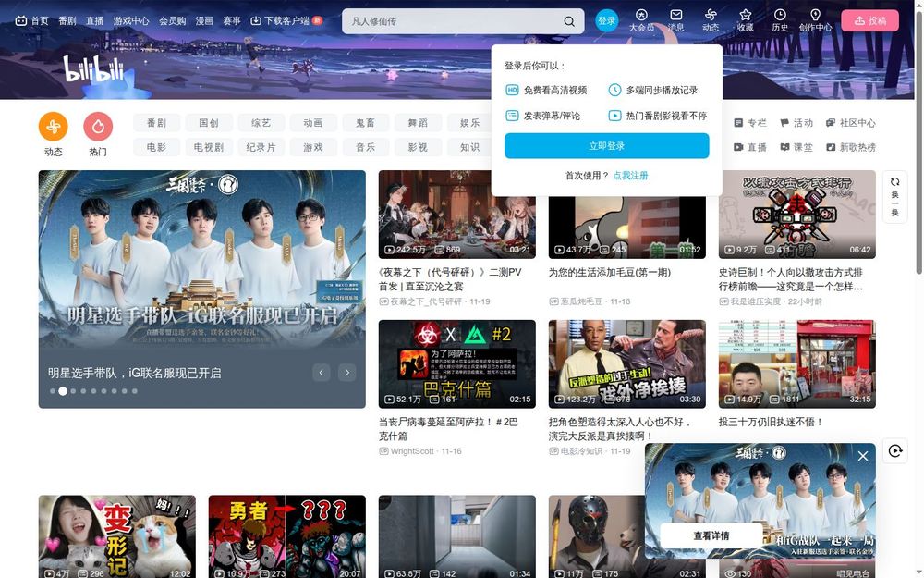Open 史诗巨制 attack ranking video thumbnail
This screenshot has width=924, height=578.
click(796, 215)
